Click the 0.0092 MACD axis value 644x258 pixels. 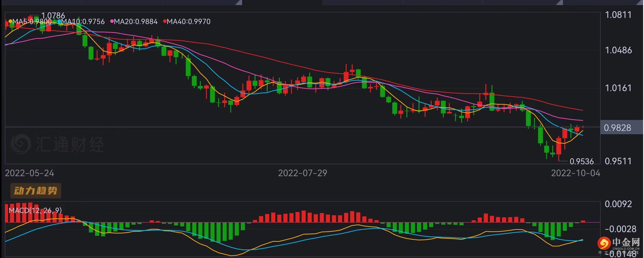coord(618,204)
